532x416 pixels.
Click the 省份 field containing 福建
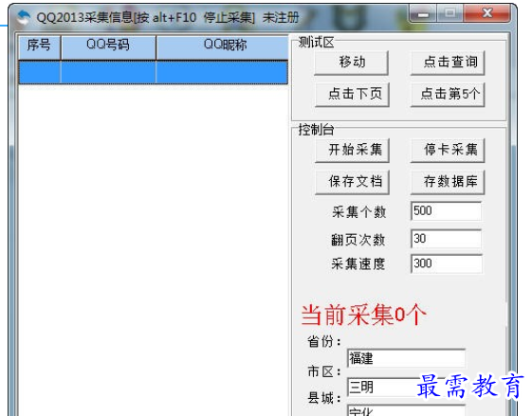click(x=406, y=358)
